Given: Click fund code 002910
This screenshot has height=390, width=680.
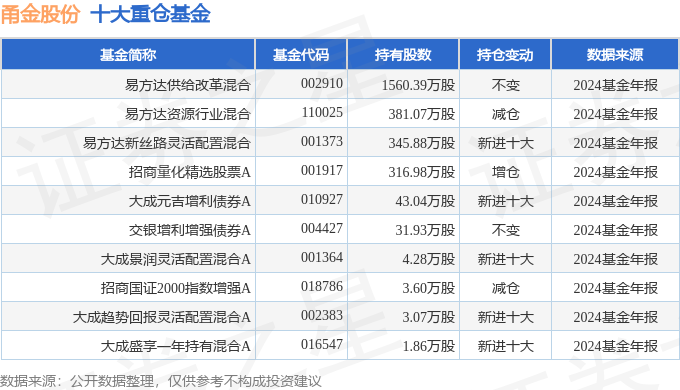Looking at the screenshot, I should point(322,83).
